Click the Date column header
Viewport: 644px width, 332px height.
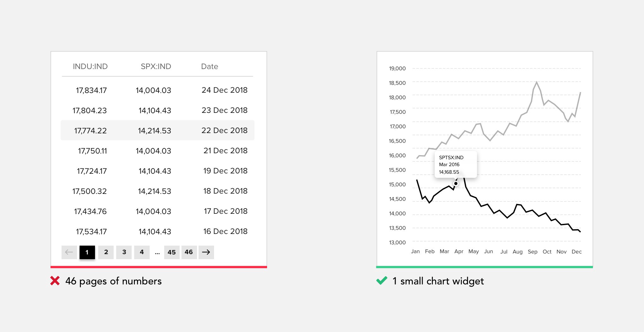(x=210, y=67)
